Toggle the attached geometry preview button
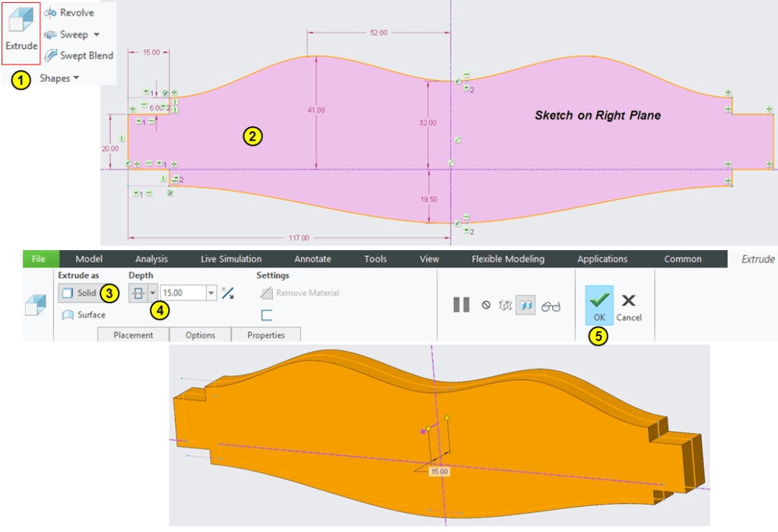This screenshot has height=532, width=778. [525, 306]
